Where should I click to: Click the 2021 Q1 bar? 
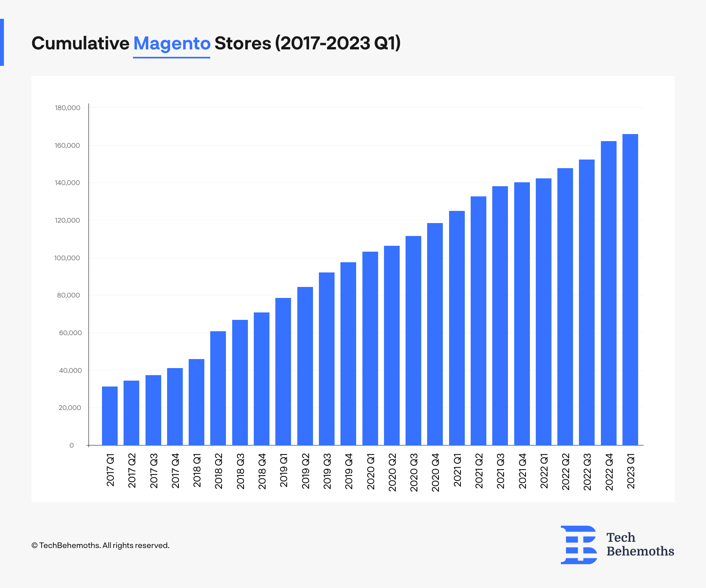457,328
